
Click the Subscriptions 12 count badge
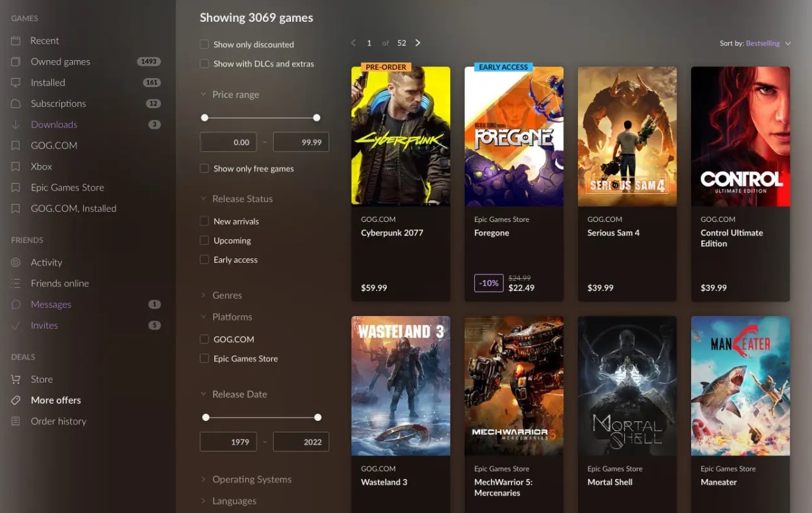(153, 104)
